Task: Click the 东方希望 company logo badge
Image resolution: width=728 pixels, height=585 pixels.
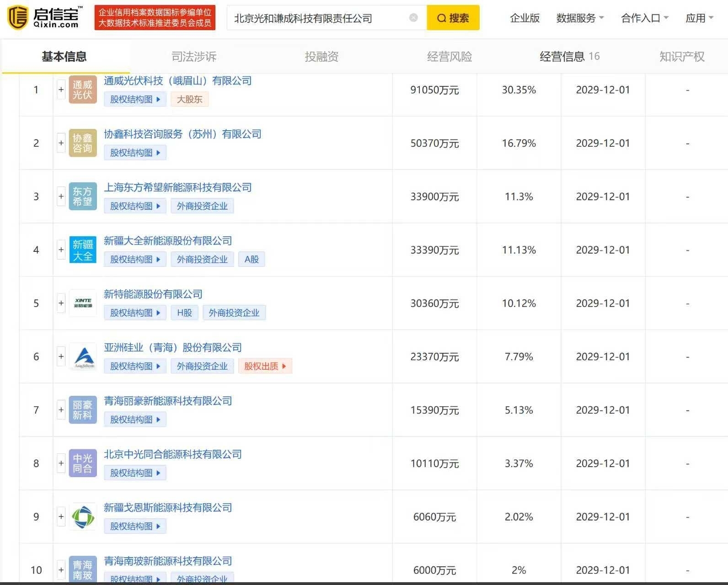Action: click(x=83, y=197)
